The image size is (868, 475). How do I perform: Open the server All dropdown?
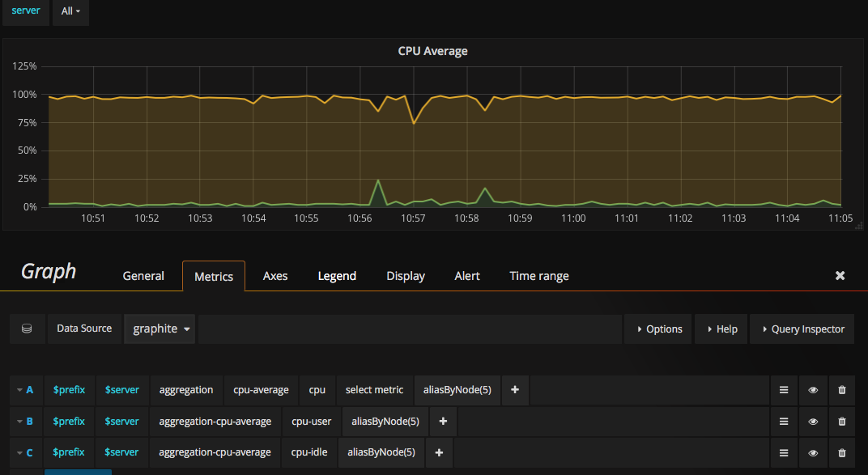[x=70, y=11]
